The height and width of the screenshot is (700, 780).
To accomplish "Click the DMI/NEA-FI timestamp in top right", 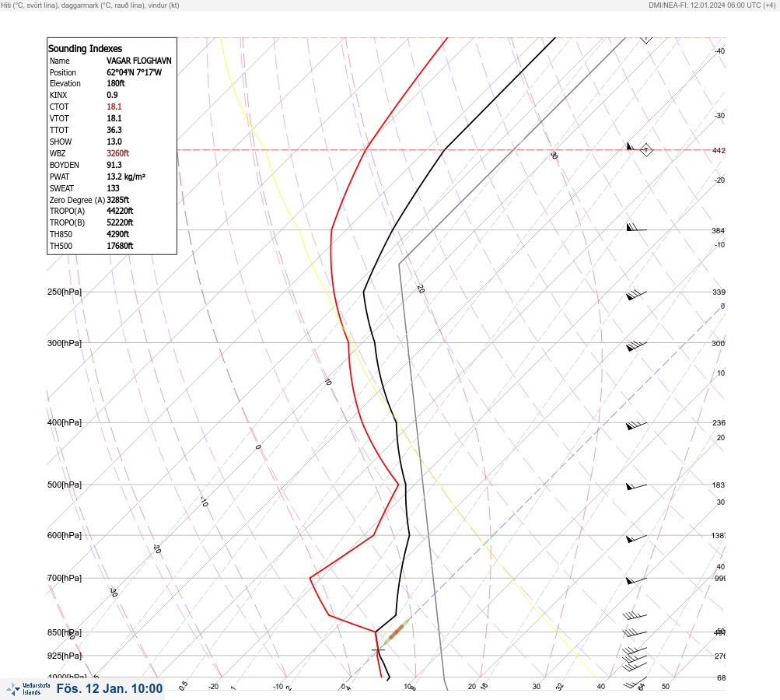I will 712,5.
